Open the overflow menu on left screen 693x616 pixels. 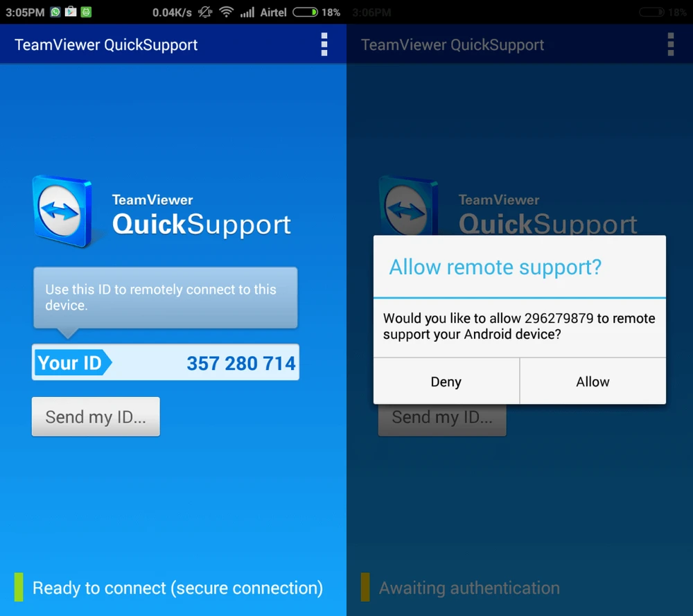coord(324,44)
